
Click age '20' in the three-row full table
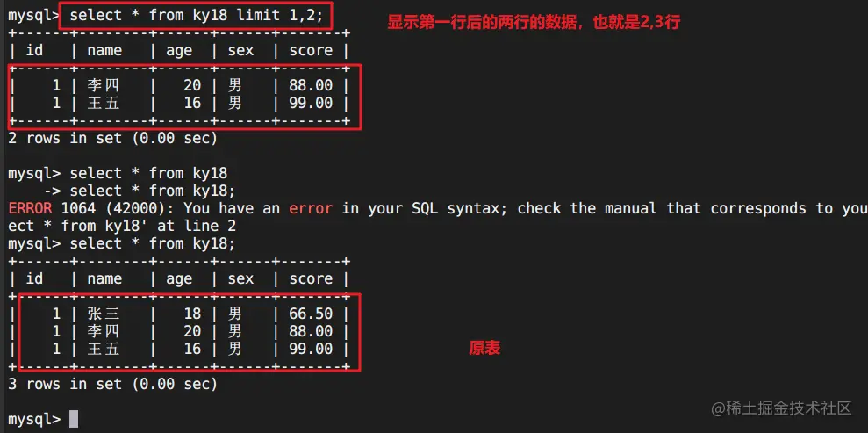point(192,331)
